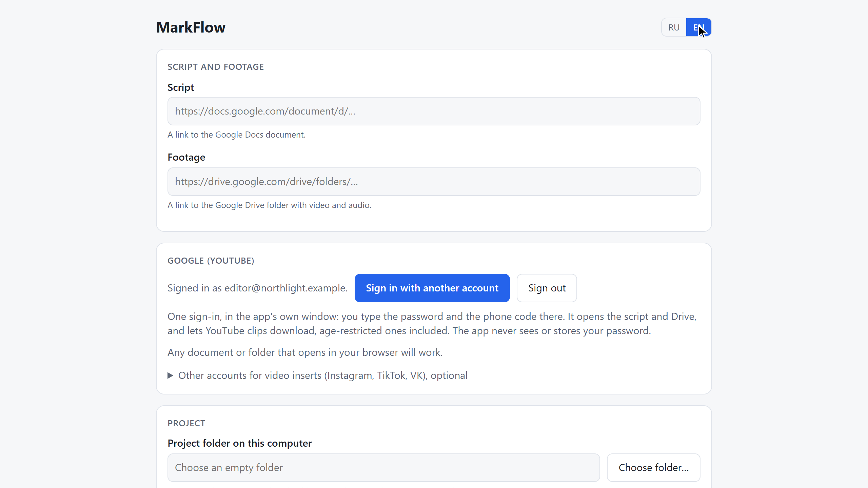Click Sign in with another account
Screen dimensions: 868x488
point(432,288)
